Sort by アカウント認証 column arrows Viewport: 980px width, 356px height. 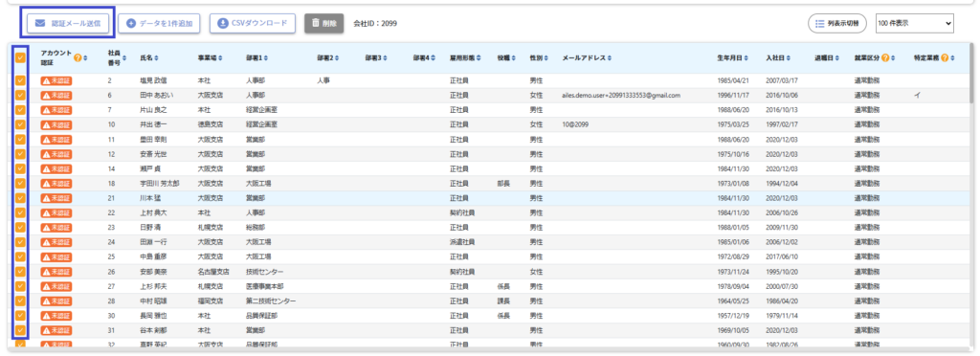[85, 58]
